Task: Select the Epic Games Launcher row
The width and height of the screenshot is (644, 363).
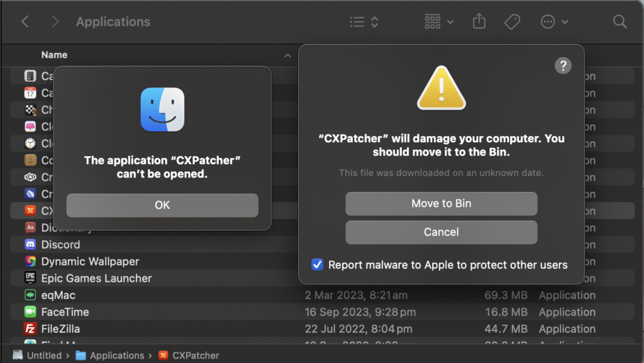Action: coord(96,278)
